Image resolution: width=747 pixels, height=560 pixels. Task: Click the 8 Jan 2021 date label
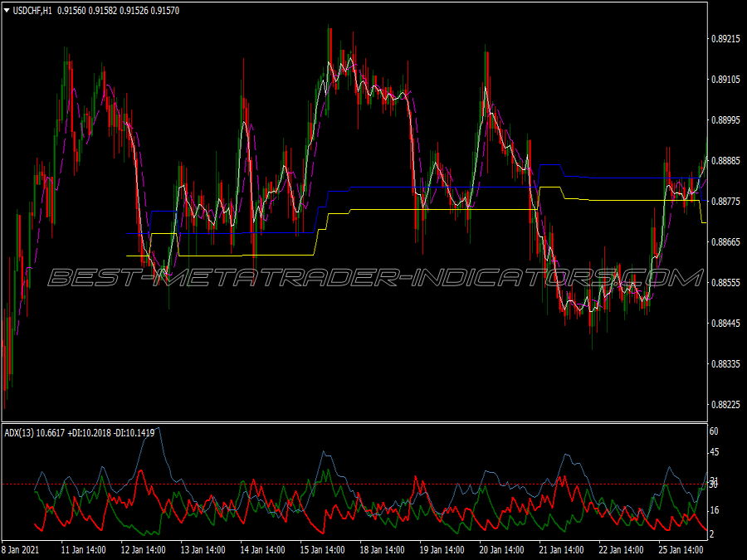[x=21, y=549]
